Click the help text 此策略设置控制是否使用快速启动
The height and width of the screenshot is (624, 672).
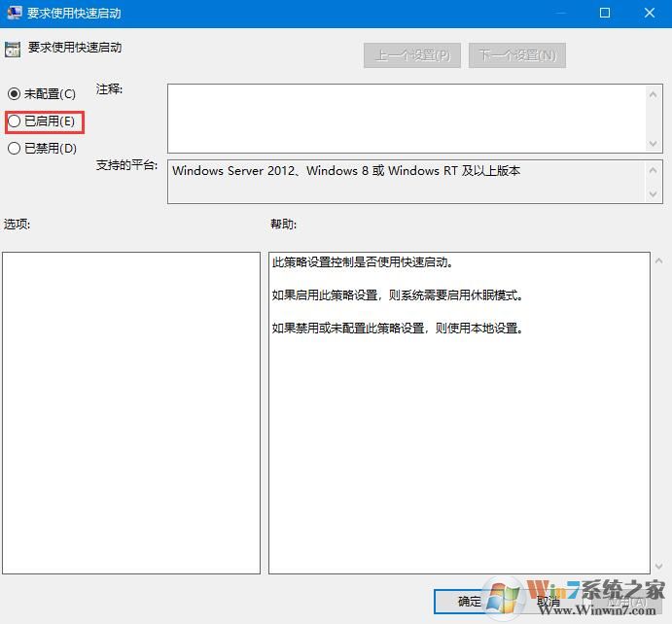[362, 261]
